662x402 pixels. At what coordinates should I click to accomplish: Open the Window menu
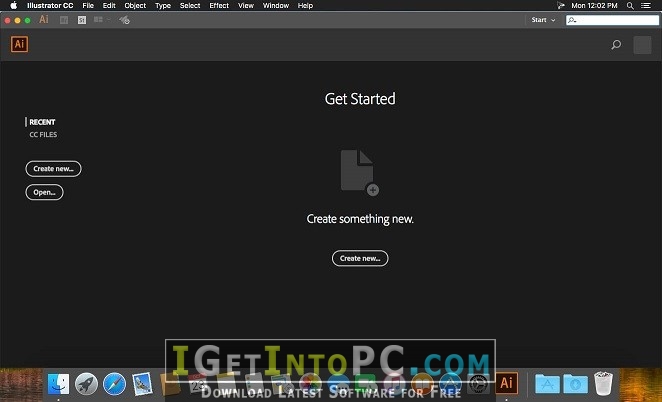pos(276,5)
